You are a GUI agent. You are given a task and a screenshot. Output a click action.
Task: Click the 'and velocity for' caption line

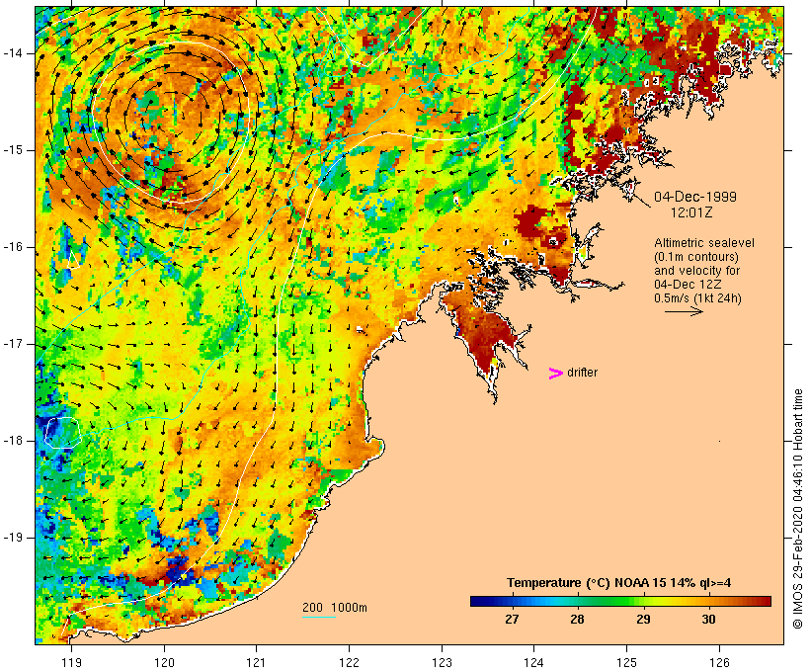click(x=696, y=271)
